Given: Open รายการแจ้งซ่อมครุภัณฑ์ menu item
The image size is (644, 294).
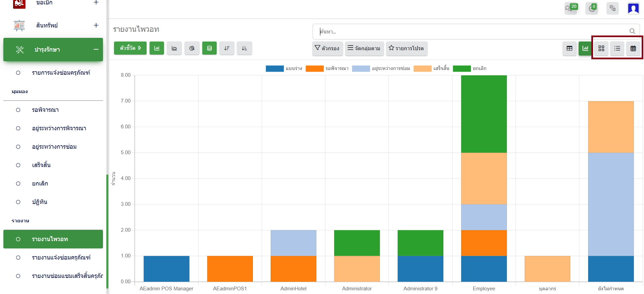Looking at the screenshot, I should tap(61, 73).
